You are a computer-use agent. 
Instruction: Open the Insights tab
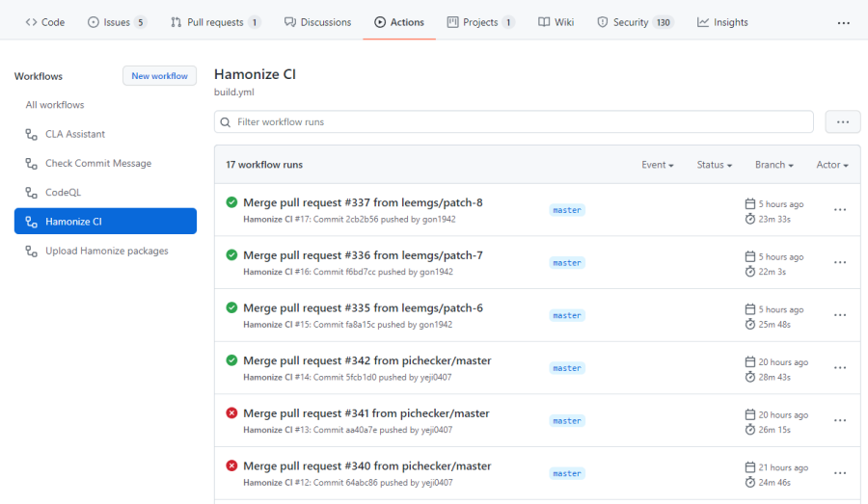click(722, 22)
